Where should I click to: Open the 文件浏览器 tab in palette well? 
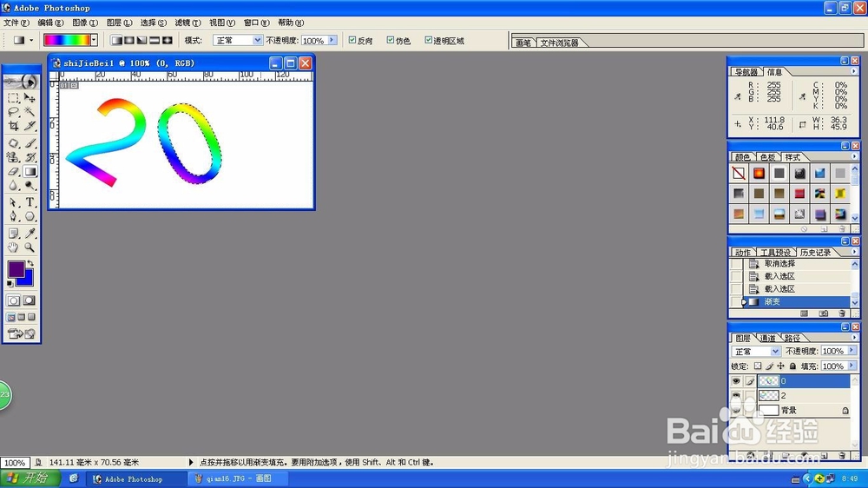(x=559, y=43)
